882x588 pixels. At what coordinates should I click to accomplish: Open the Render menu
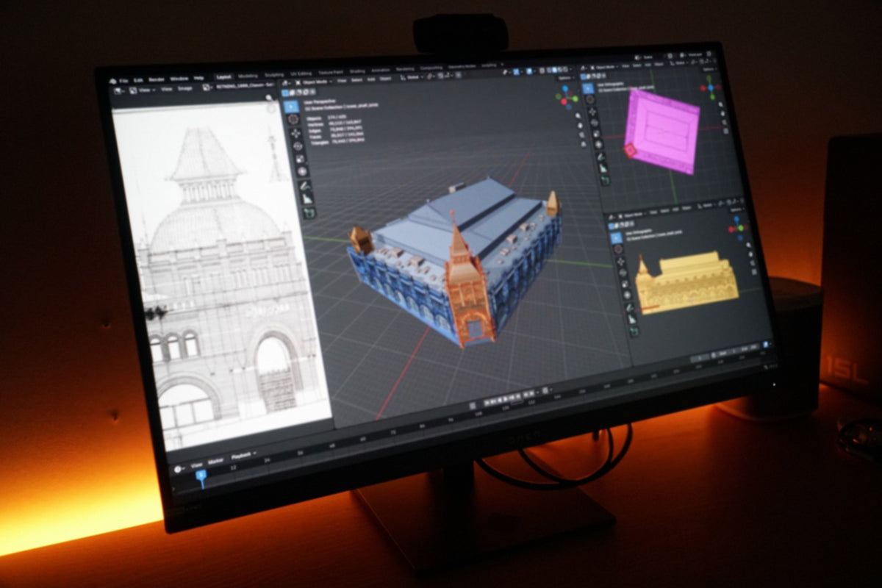click(x=157, y=79)
